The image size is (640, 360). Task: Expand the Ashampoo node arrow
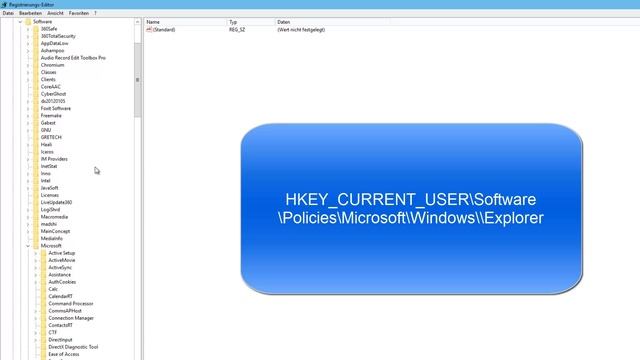(28, 51)
